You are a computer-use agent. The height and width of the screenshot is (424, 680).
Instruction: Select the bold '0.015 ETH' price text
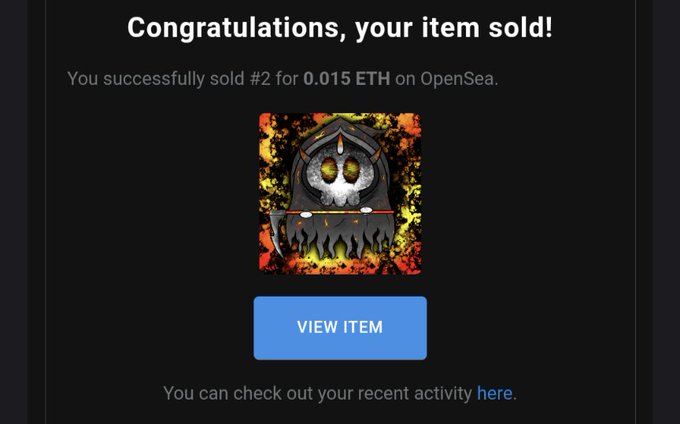click(347, 78)
